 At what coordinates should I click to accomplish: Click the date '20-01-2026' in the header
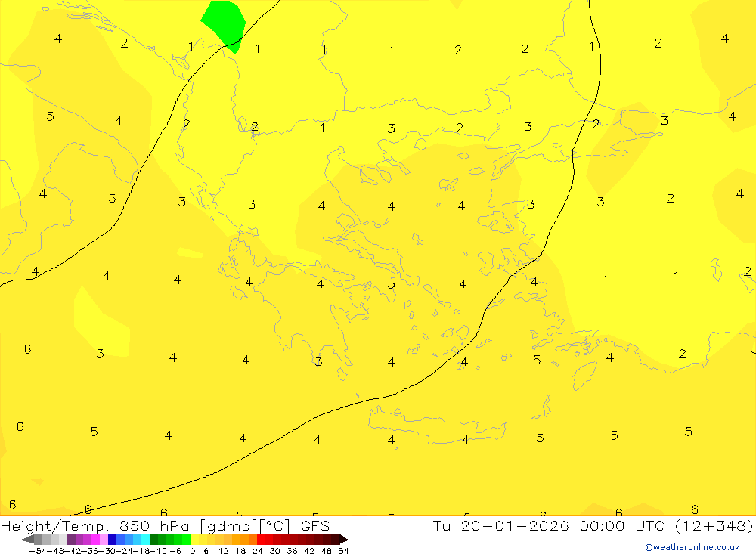tap(515, 525)
